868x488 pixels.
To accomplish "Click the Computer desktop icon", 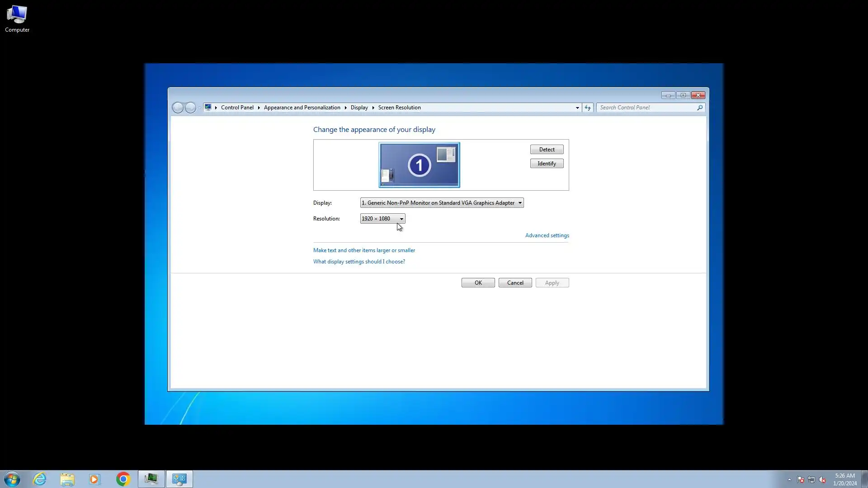I will [x=17, y=19].
